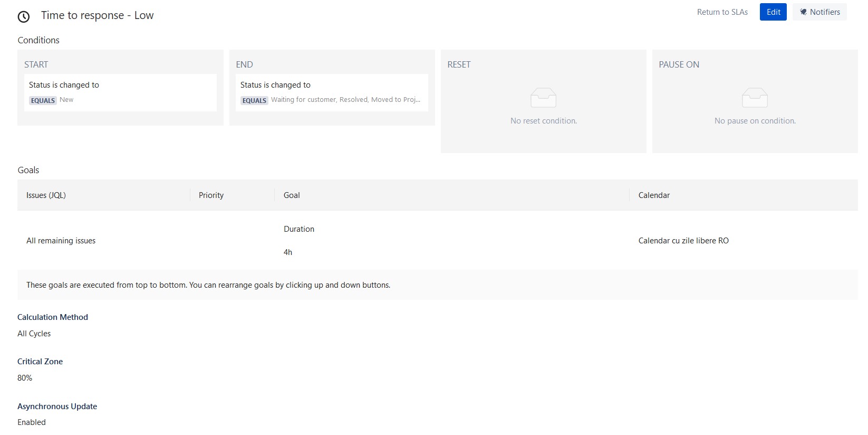The width and height of the screenshot is (868, 435).
Task: Click the 'Enabled' asynchronous update value
Action: pos(32,422)
